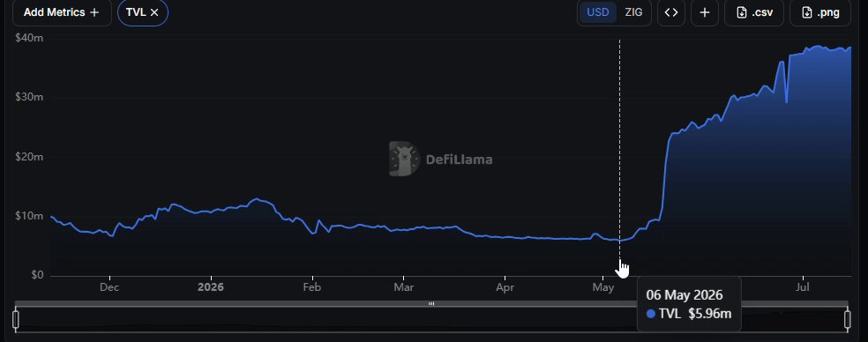Click the 06 May 2026 tooltip box
Image resolution: width=868 pixels, height=342 pixels.
point(689,304)
